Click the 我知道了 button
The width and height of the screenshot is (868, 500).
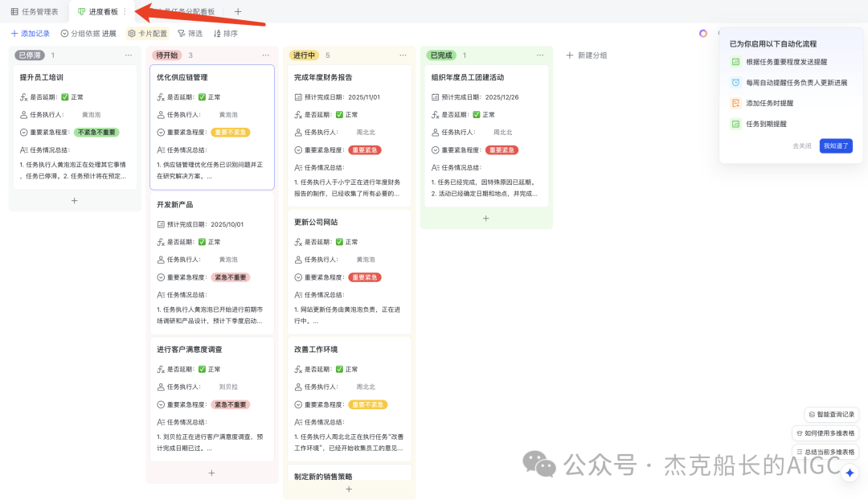point(835,146)
